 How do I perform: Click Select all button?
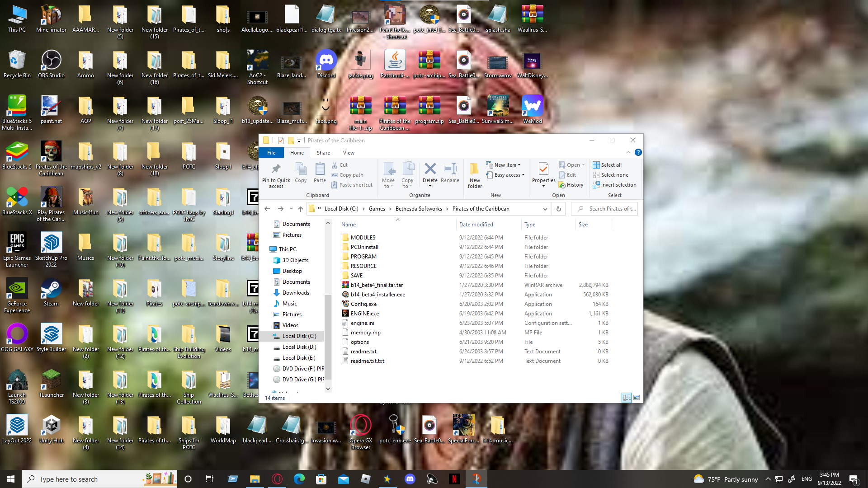607,165
